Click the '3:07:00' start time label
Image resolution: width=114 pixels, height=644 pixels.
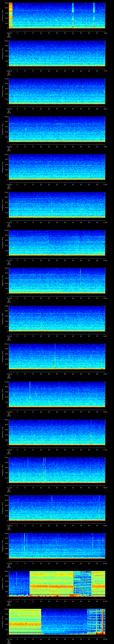(x=9, y=109)
